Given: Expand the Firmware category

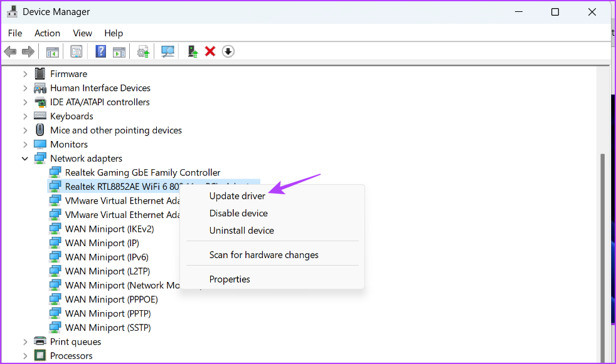Looking at the screenshot, I should pyautogui.click(x=25, y=74).
